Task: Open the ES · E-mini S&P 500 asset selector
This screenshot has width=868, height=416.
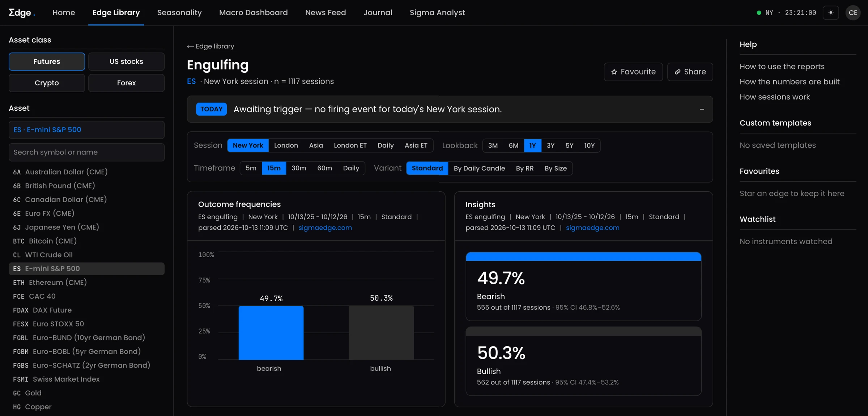Action: [86, 130]
